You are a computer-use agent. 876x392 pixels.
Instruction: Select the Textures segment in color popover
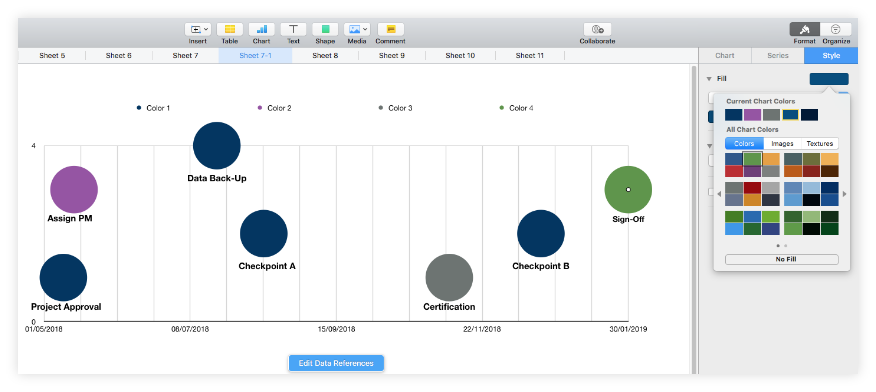pyautogui.click(x=820, y=144)
